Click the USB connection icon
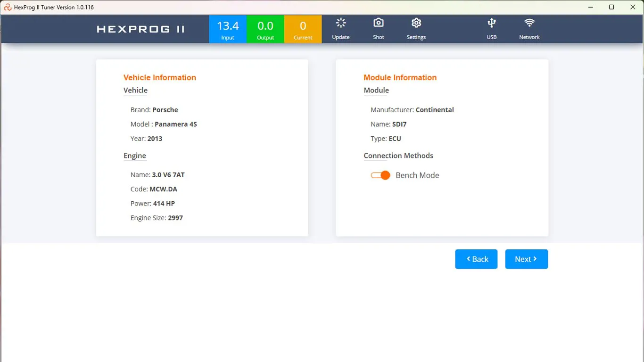The width and height of the screenshot is (644, 362). point(492,23)
